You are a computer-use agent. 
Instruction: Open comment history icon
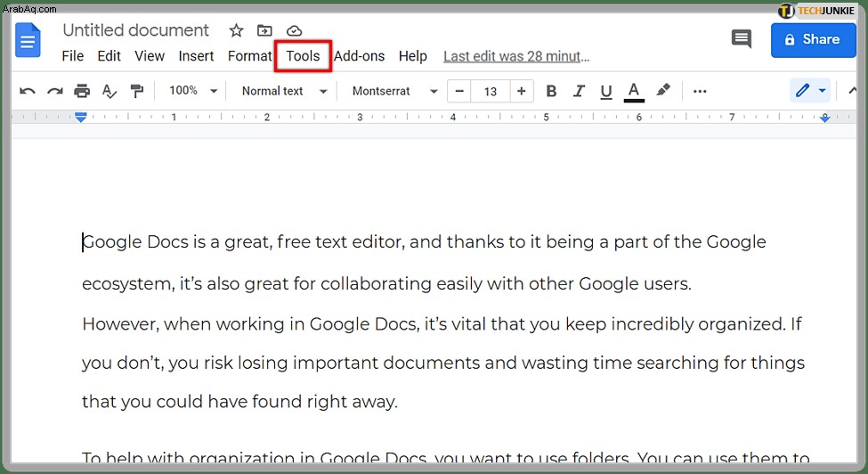pos(742,39)
